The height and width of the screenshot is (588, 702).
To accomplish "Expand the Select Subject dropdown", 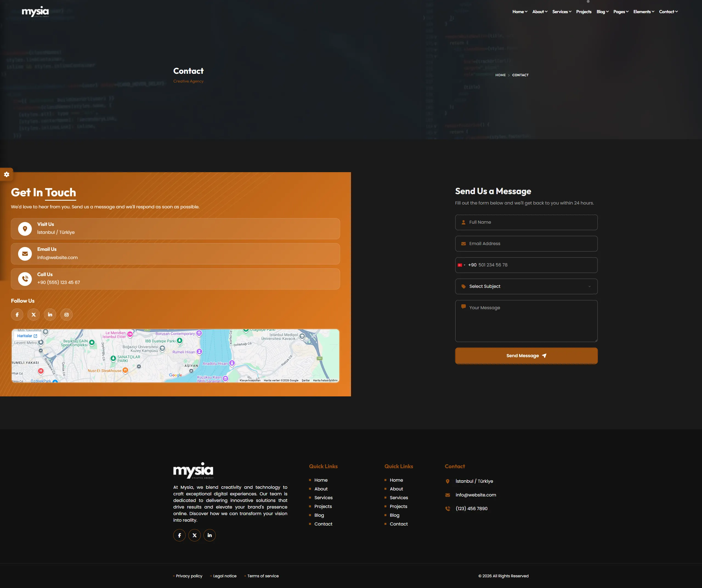I will click(526, 286).
